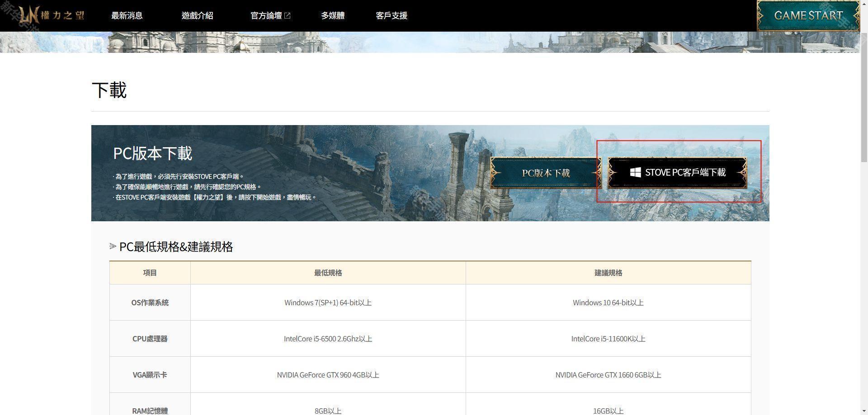Click the 最低規格 column header
This screenshot has width=868, height=415.
(x=328, y=273)
